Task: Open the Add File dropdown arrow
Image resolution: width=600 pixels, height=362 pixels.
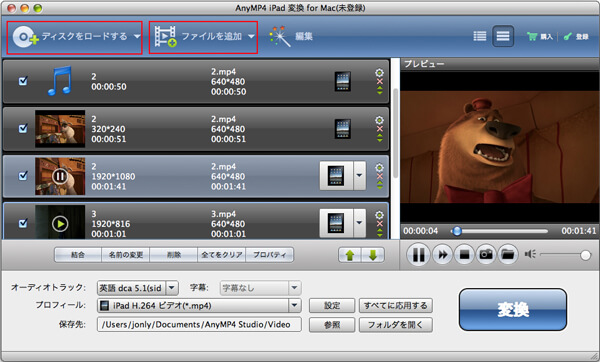Action: (251, 37)
